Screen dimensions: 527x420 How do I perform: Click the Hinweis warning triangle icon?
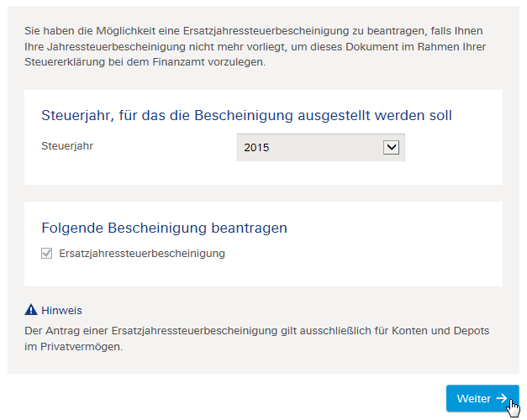pos(31,309)
